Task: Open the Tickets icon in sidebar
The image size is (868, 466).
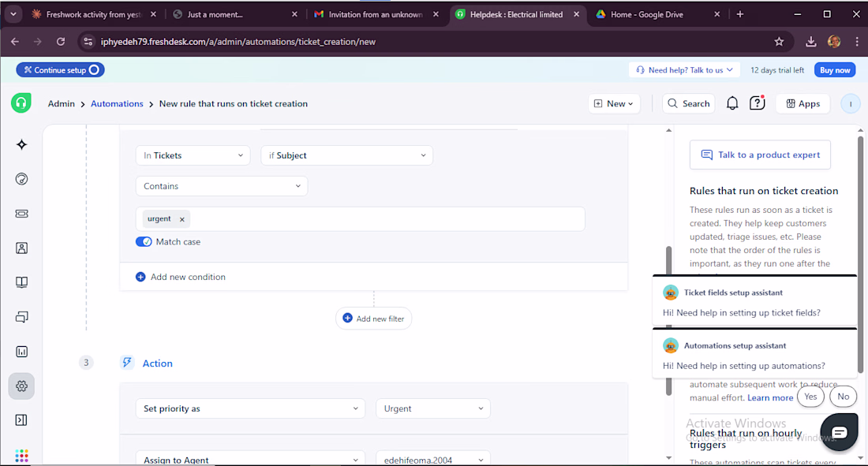Action: coord(21,214)
